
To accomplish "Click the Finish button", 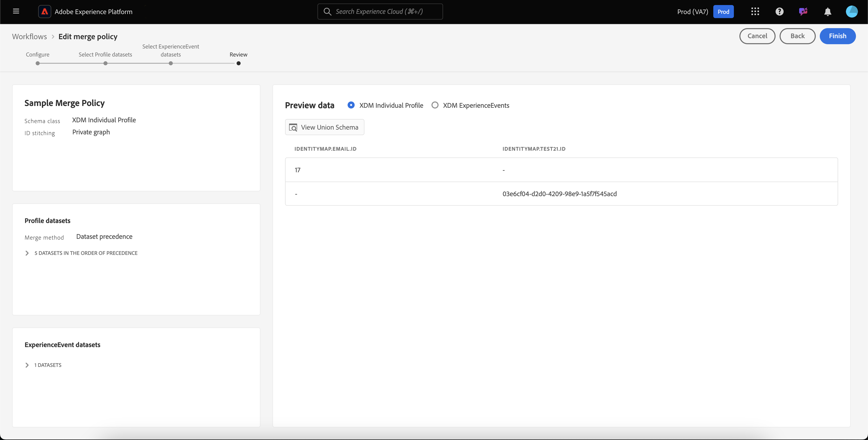I will coord(837,36).
